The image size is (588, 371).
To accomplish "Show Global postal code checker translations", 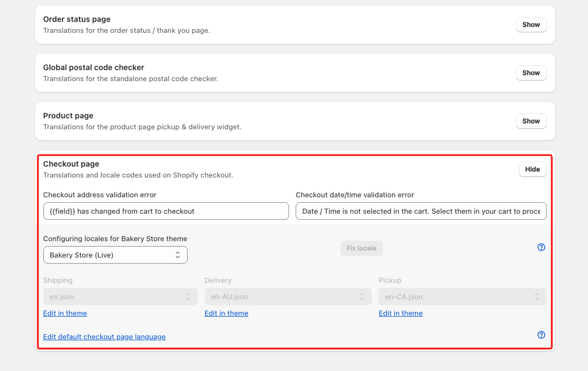I will pos(531,73).
